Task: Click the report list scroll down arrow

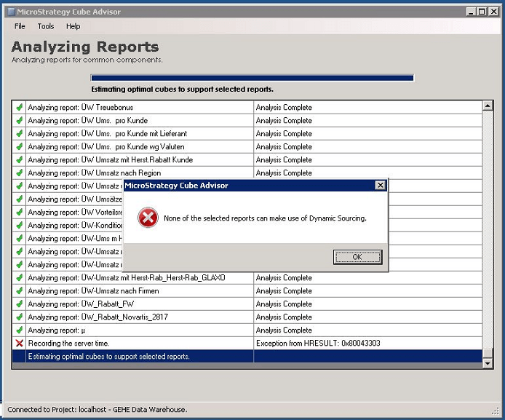Action: click(x=488, y=364)
